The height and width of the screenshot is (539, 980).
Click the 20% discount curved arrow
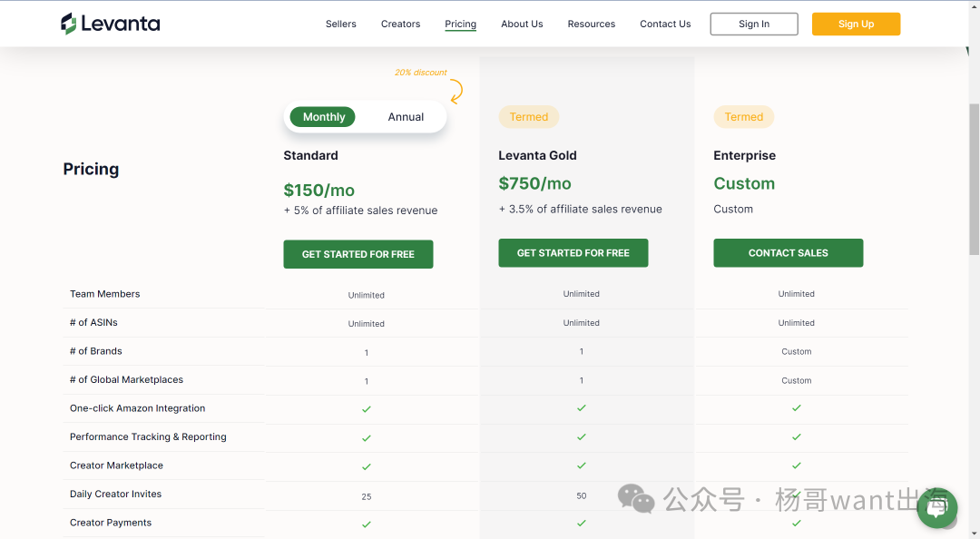(x=456, y=91)
